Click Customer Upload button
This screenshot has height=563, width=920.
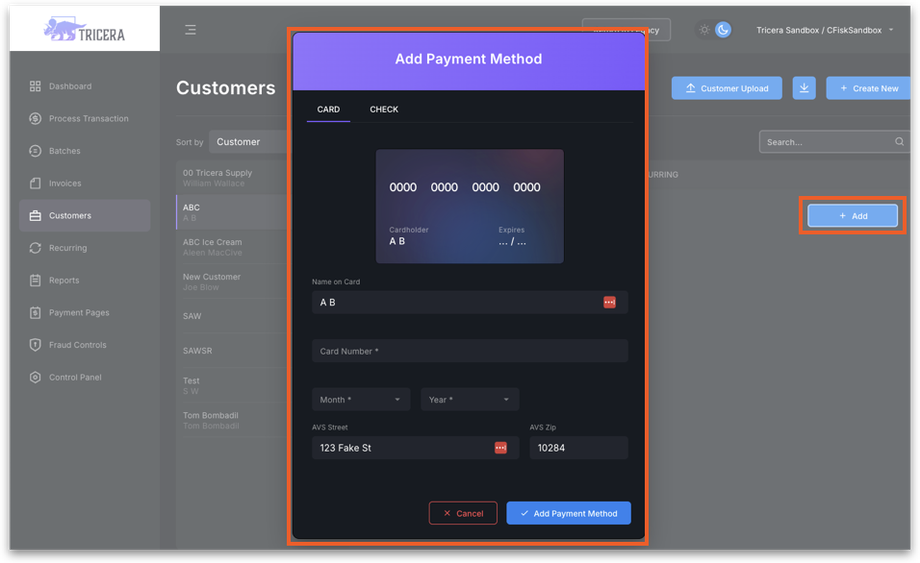point(726,88)
